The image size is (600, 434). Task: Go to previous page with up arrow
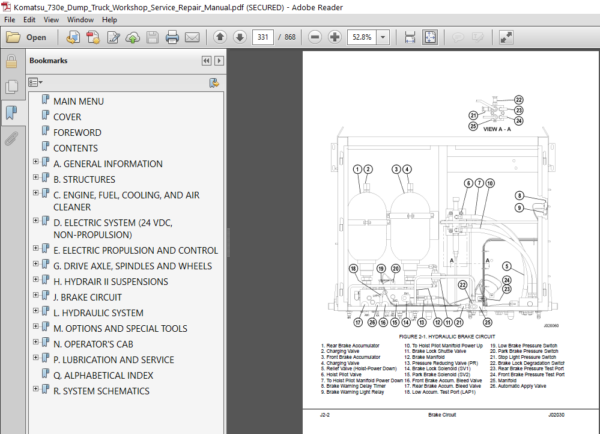220,37
